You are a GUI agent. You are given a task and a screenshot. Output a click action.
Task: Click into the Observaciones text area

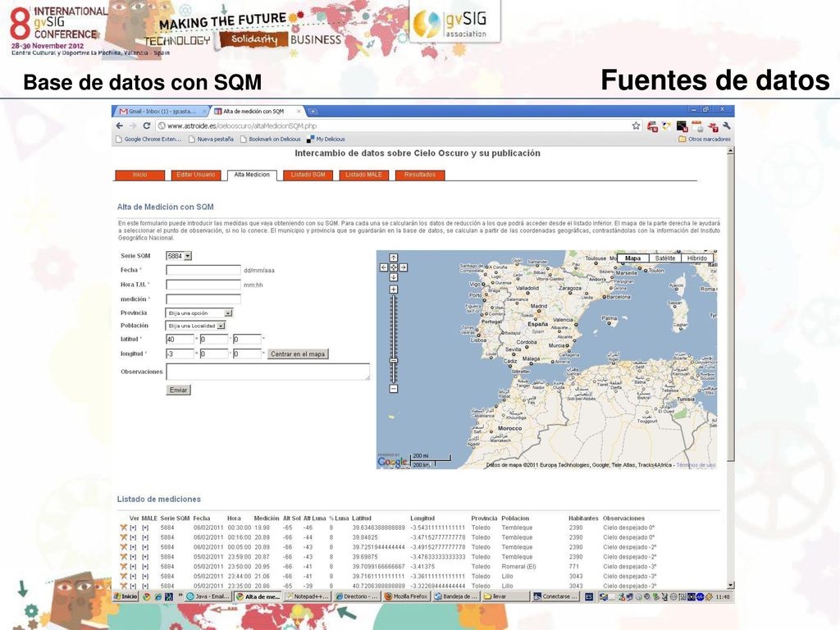(x=268, y=372)
